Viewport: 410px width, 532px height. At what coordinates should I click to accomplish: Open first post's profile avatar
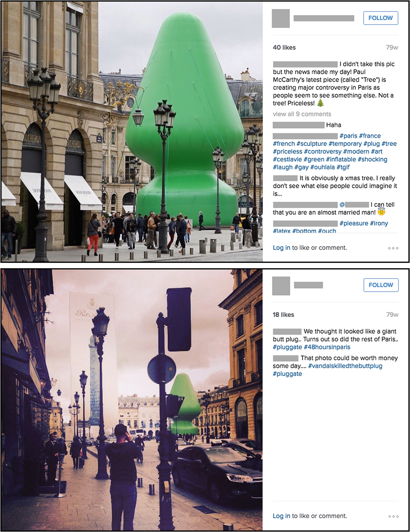(x=281, y=18)
